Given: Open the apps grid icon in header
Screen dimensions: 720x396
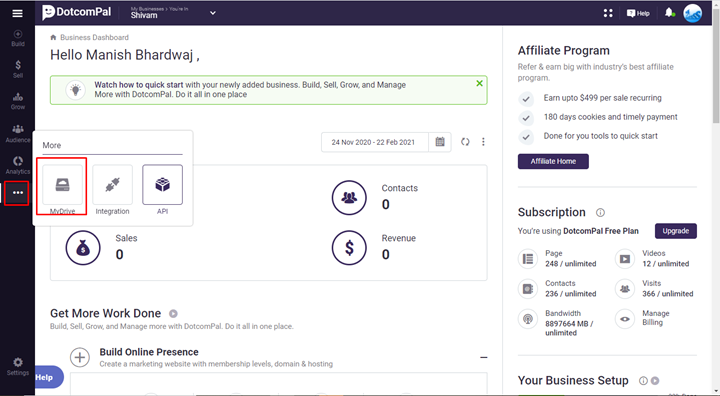Looking at the screenshot, I should coord(608,13).
